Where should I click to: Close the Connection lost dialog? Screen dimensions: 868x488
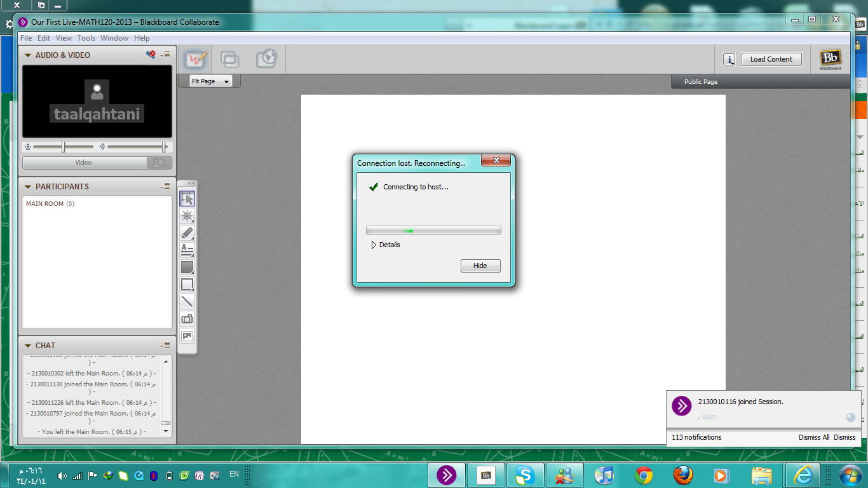point(496,160)
